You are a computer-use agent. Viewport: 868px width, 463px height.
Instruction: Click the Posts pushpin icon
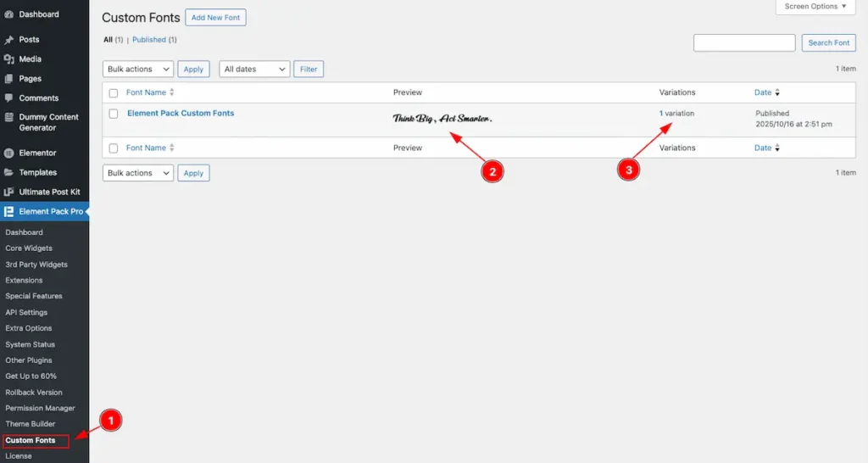pos(9,40)
